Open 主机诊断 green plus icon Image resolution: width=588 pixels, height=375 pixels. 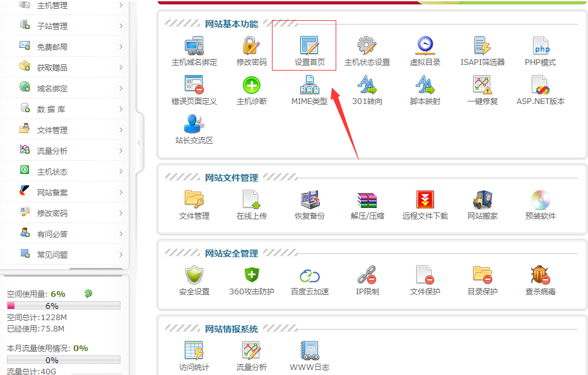(x=252, y=85)
